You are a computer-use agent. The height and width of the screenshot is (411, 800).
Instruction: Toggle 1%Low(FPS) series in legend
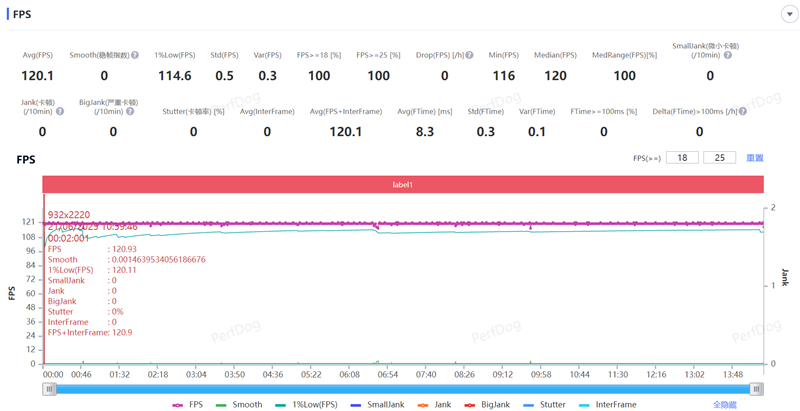point(309,405)
